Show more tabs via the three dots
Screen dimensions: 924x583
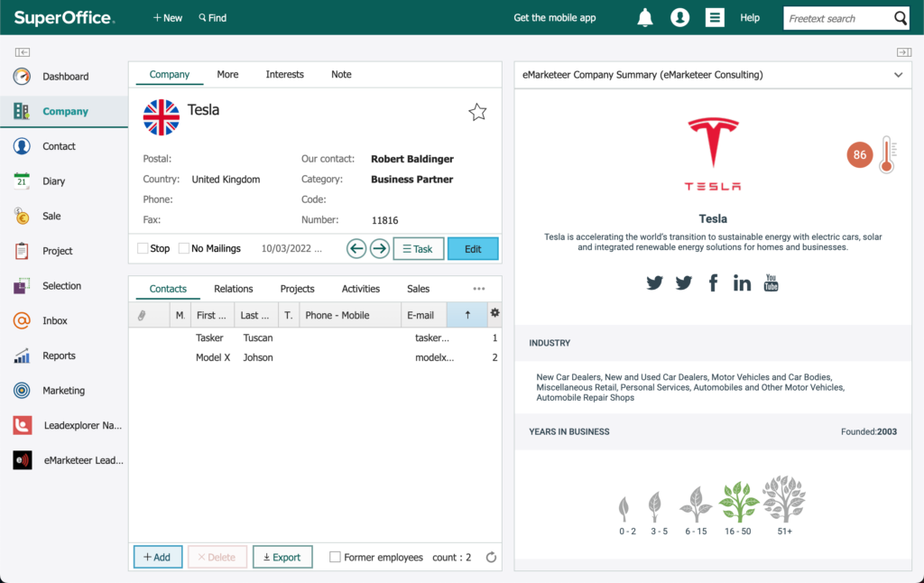(x=478, y=289)
